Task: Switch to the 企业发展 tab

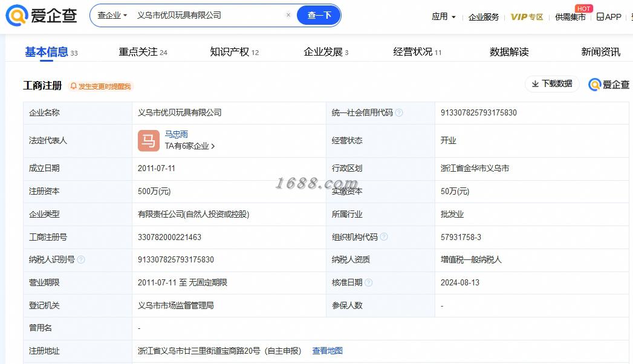Action: pyautogui.click(x=326, y=52)
